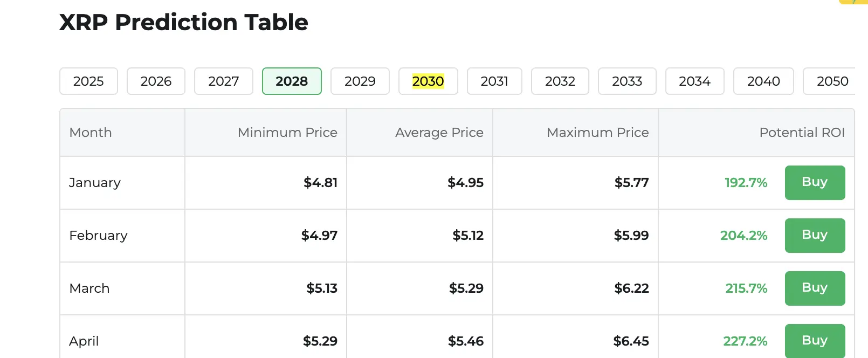Switch to the 2031 tab
This screenshot has height=358, width=868.
click(x=494, y=81)
